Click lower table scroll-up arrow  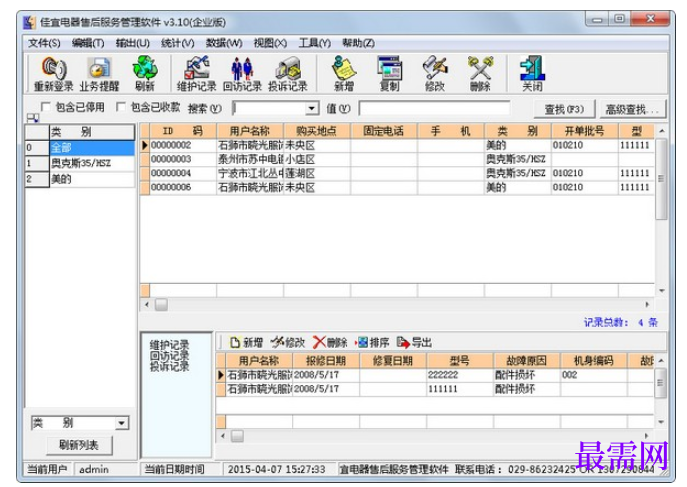pos(661,360)
